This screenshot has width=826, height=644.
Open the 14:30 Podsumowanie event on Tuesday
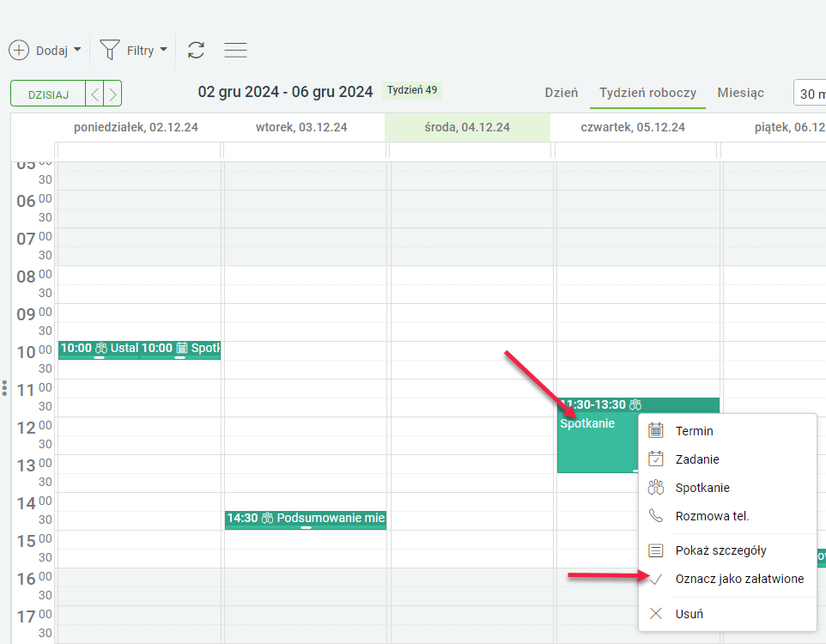[306, 519]
